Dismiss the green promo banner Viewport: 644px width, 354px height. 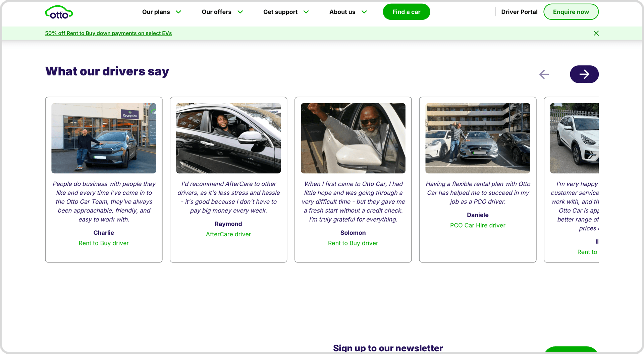pyautogui.click(x=596, y=33)
